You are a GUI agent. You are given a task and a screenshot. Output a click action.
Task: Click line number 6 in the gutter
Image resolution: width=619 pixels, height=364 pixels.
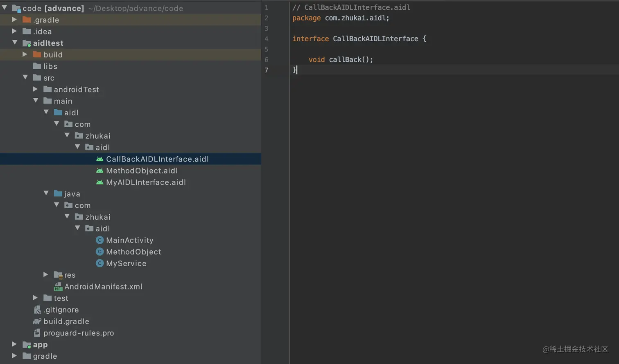pos(266,60)
